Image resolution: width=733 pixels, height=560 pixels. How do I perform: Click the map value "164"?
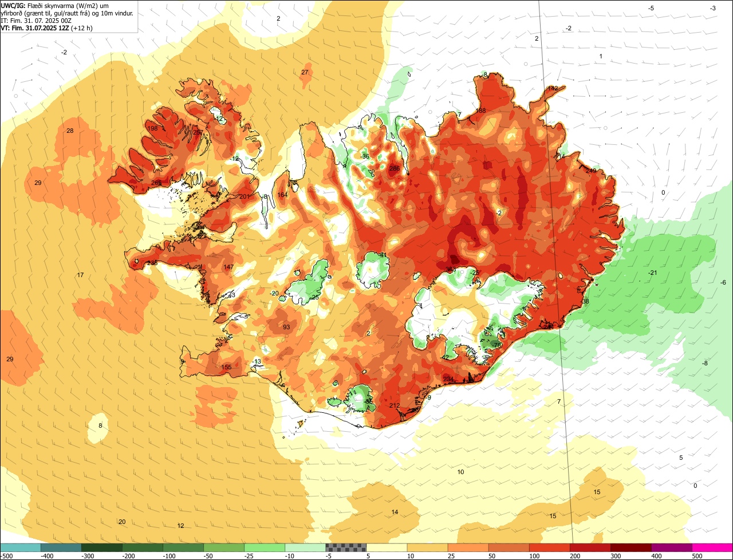(x=282, y=195)
